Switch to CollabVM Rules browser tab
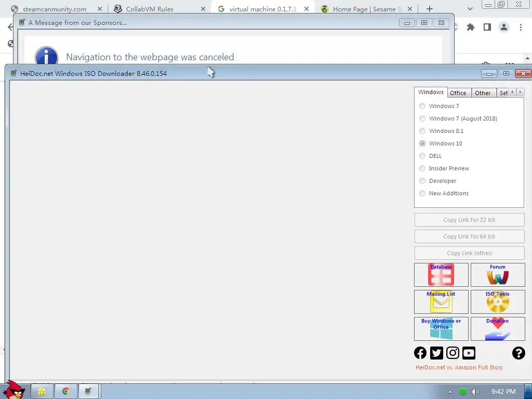Viewport: 532px width, 399px height. tap(150, 9)
